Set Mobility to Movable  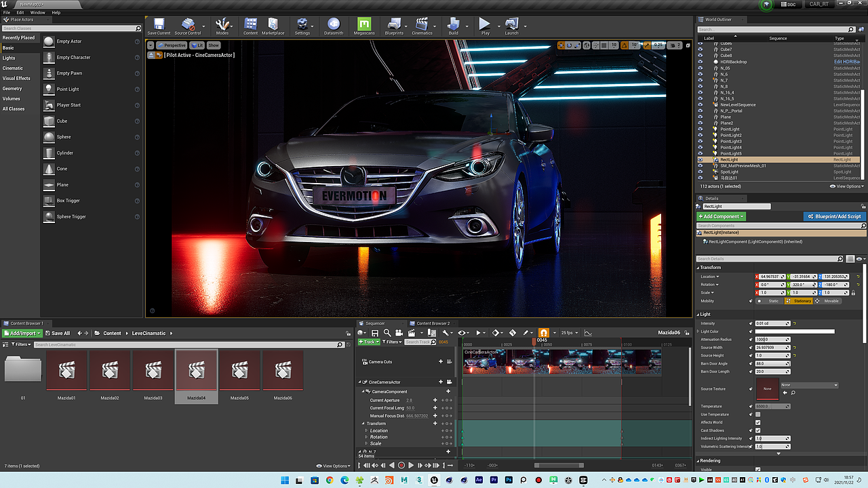tap(828, 301)
